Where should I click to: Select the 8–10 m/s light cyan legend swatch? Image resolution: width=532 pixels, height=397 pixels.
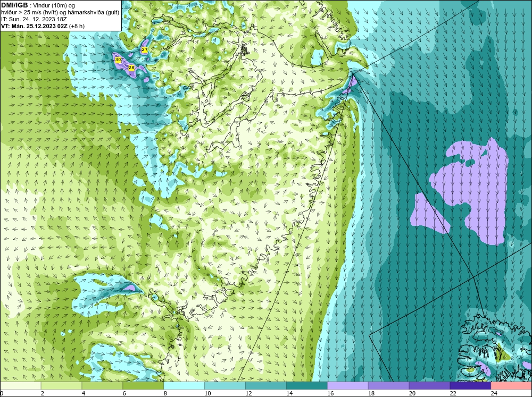pyautogui.click(x=184, y=386)
